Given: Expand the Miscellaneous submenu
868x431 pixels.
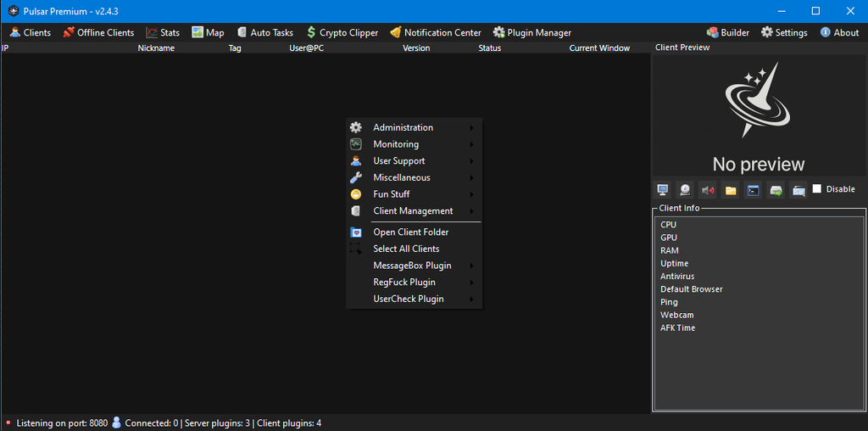Looking at the screenshot, I should pos(414,177).
